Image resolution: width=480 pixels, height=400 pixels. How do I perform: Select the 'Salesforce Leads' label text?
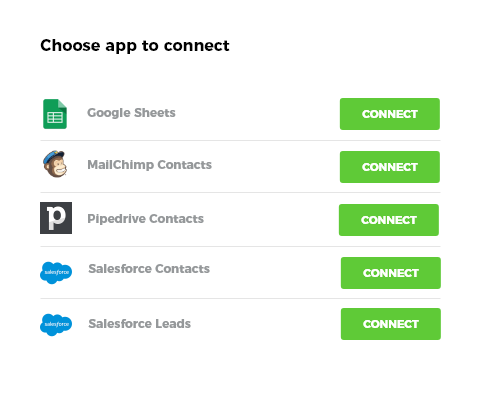(140, 324)
